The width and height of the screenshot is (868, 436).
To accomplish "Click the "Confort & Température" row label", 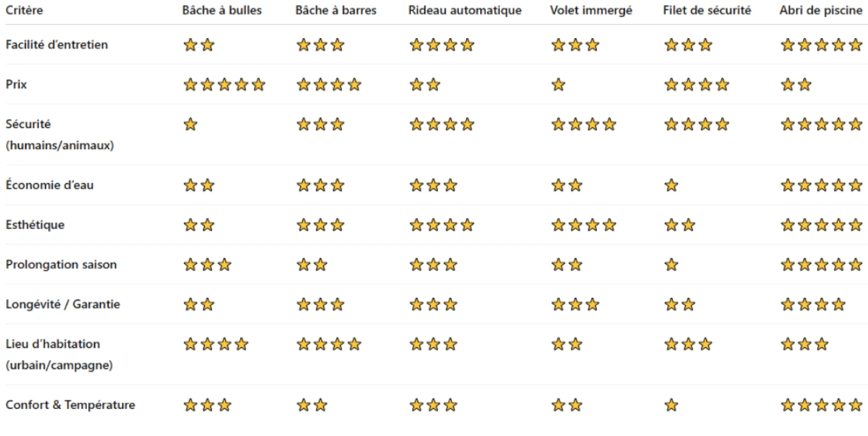I will tap(70, 405).
